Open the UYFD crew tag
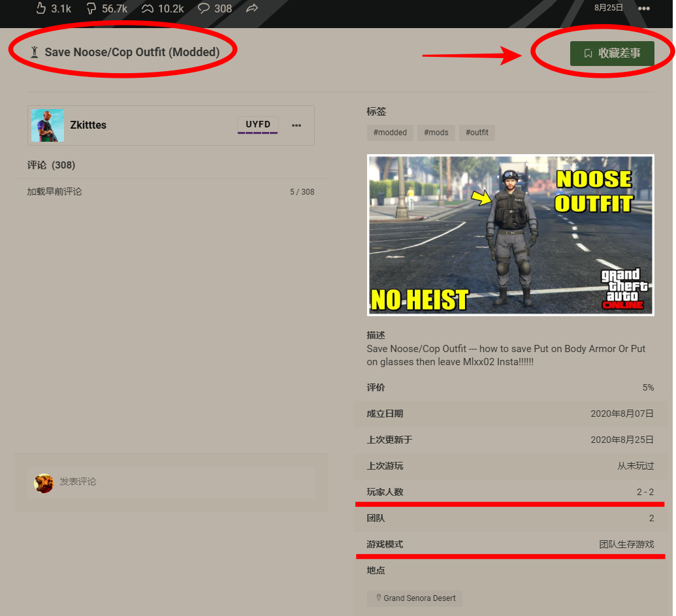 point(258,125)
